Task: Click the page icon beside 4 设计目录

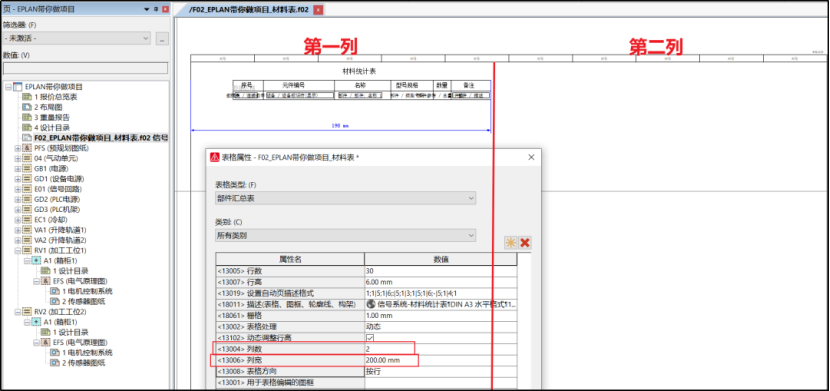Action: point(27,128)
